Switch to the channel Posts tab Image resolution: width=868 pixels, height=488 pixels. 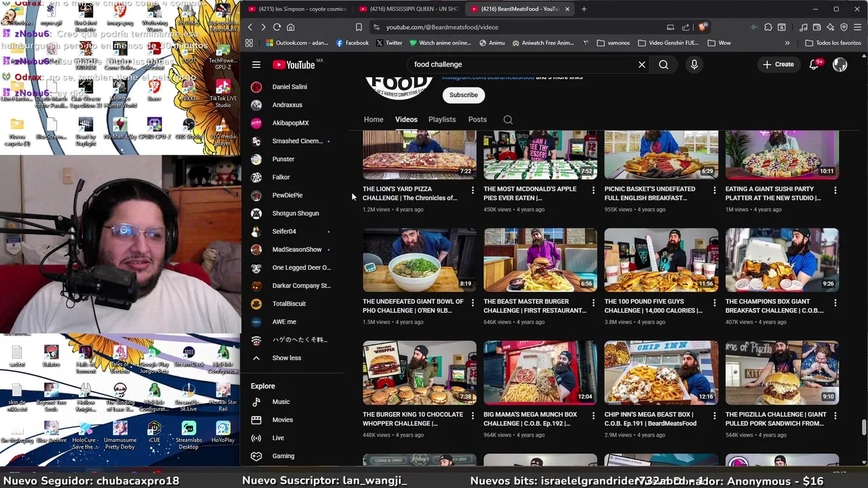coord(477,119)
